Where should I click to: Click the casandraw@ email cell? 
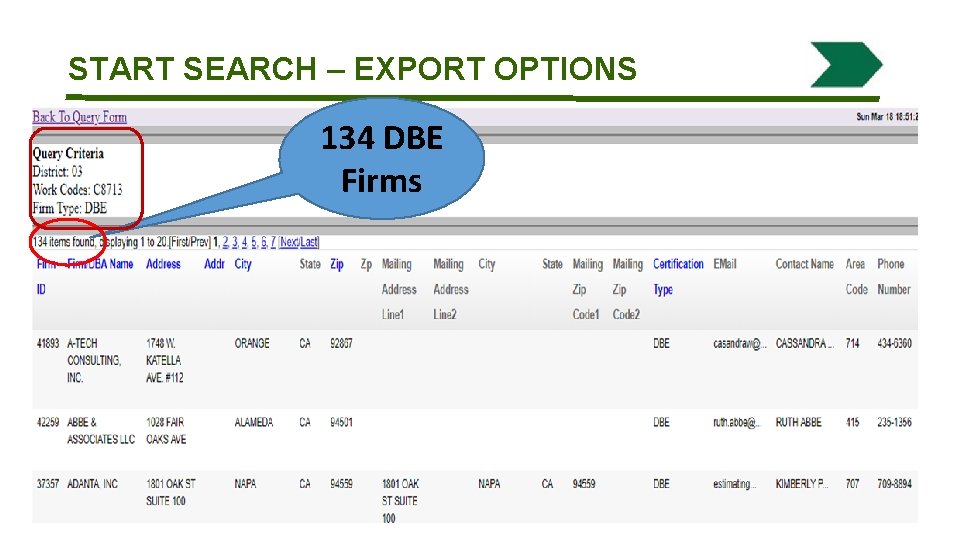[x=740, y=343]
